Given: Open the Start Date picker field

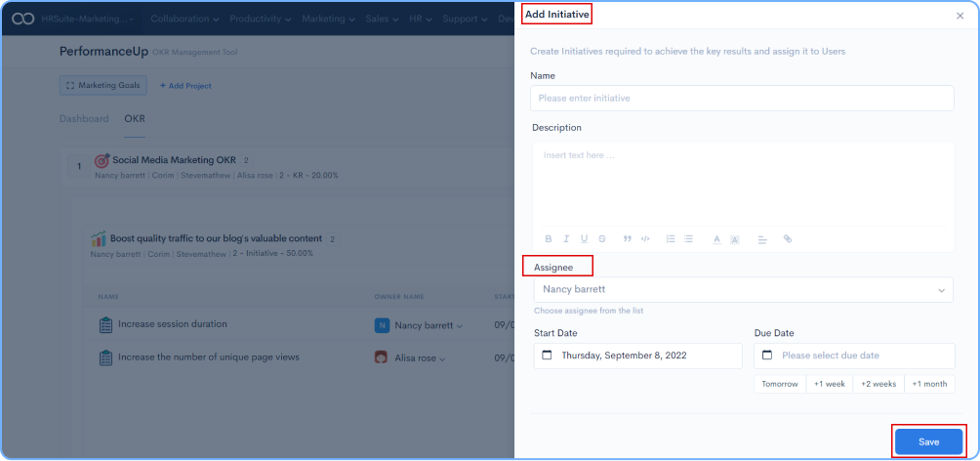Looking at the screenshot, I should [637, 356].
